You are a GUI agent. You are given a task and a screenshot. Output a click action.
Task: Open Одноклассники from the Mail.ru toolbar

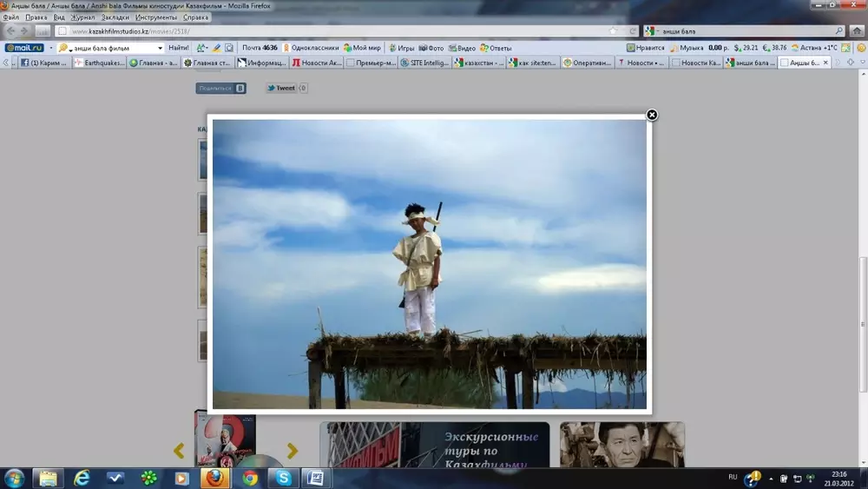[x=310, y=48]
